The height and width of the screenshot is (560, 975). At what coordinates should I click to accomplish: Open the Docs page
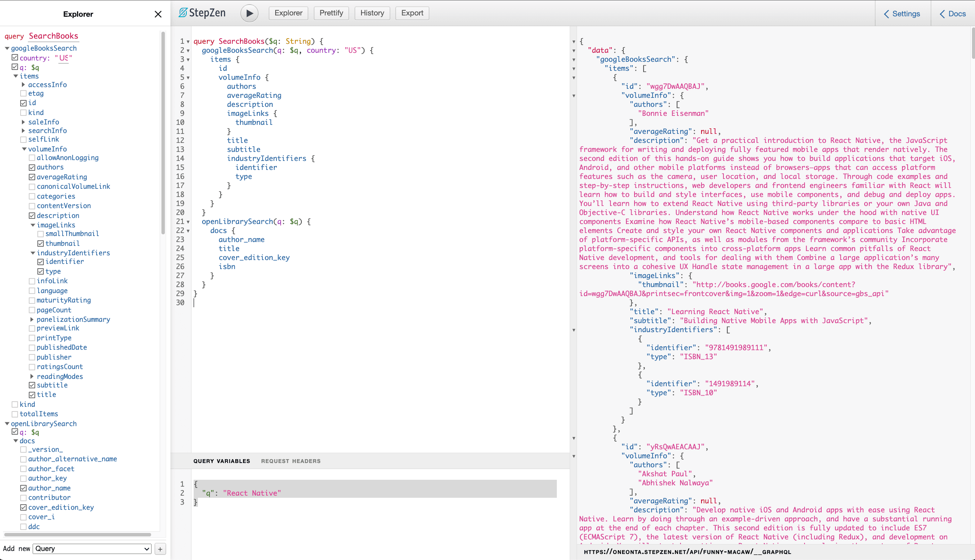click(951, 13)
